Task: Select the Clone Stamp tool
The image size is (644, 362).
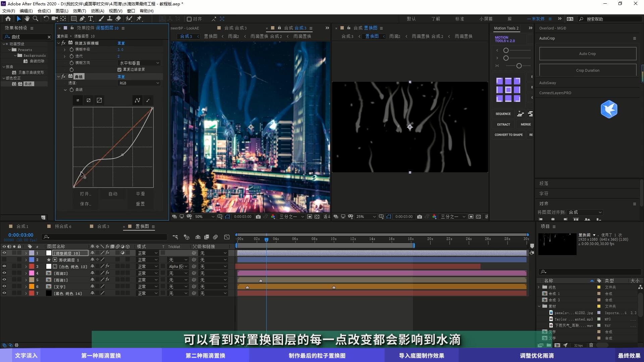Action: [110, 19]
